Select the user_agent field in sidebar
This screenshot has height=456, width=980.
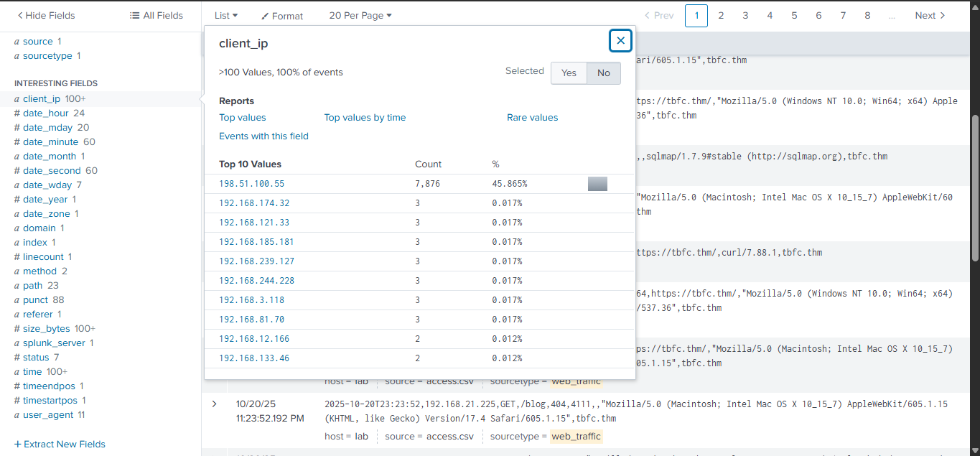pos(50,414)
